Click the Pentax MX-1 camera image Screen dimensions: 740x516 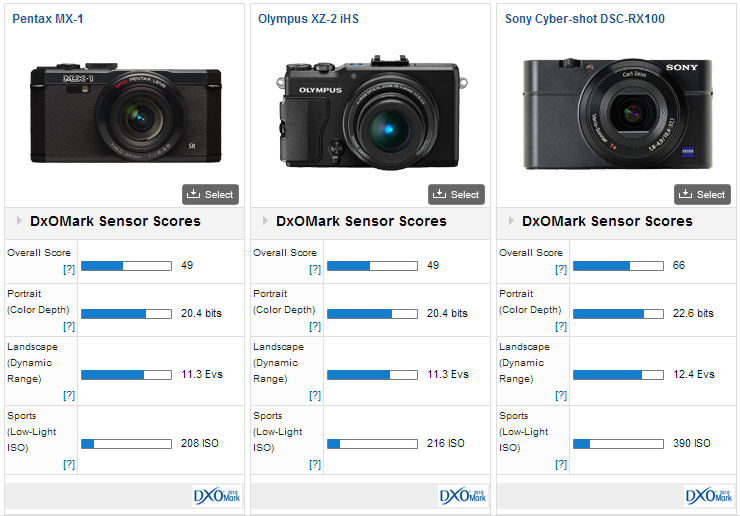coord(126,112)
